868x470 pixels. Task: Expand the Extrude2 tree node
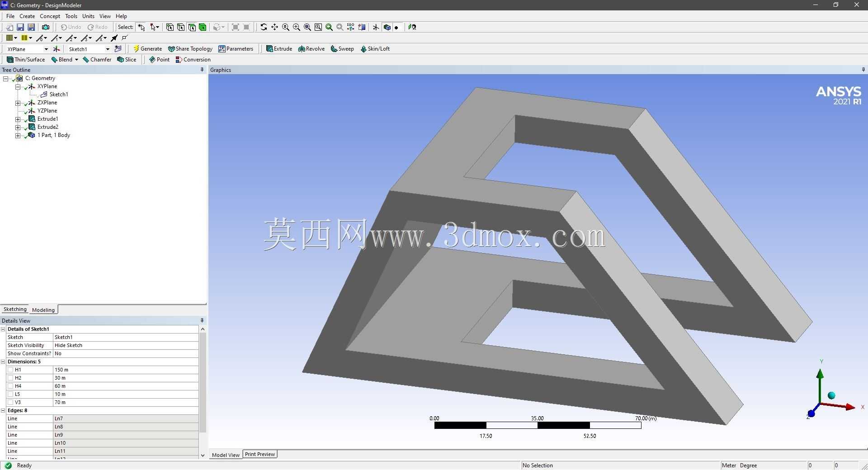[18, 127]
